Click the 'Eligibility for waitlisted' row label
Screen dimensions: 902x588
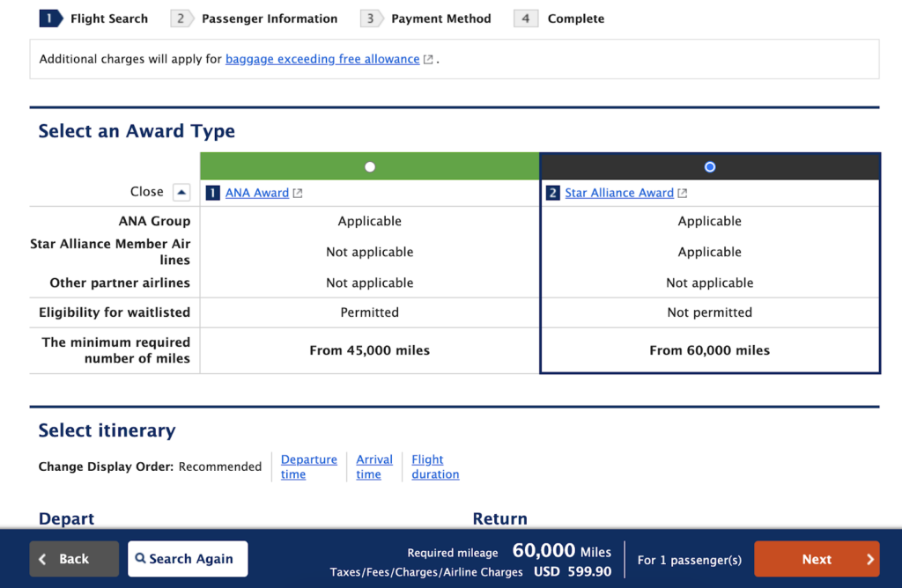[115, 312]
